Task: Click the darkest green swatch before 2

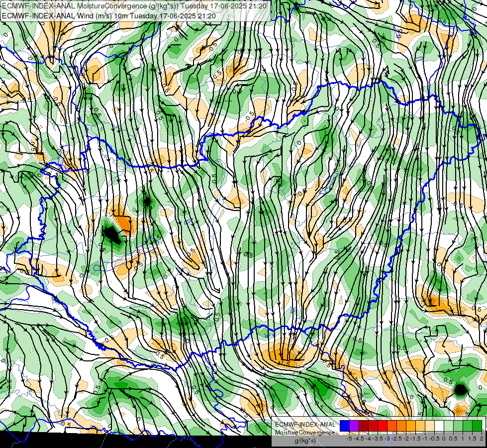Action: point(477,426)
